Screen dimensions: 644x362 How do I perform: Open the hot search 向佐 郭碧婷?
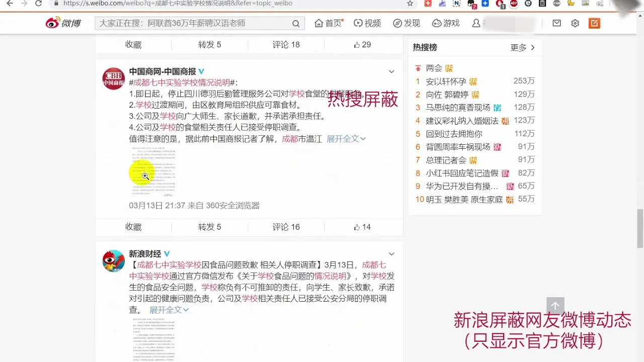pyautogui.click(x=447, y=95)
